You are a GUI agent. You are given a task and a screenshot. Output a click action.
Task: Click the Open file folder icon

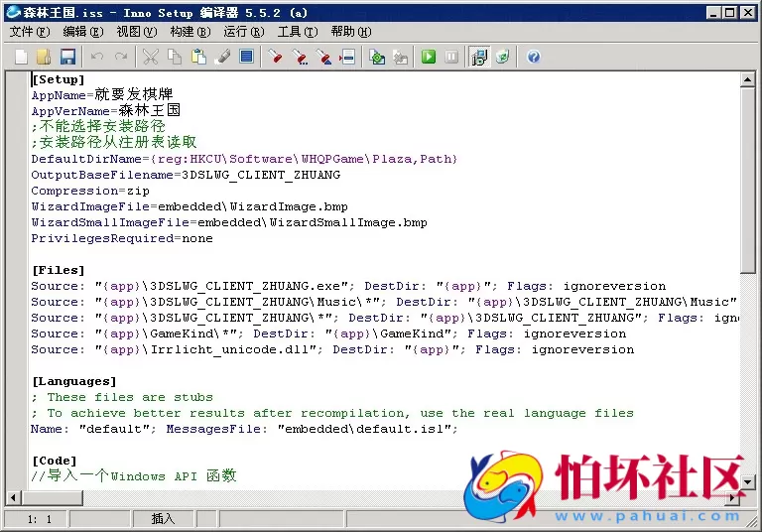44,57
